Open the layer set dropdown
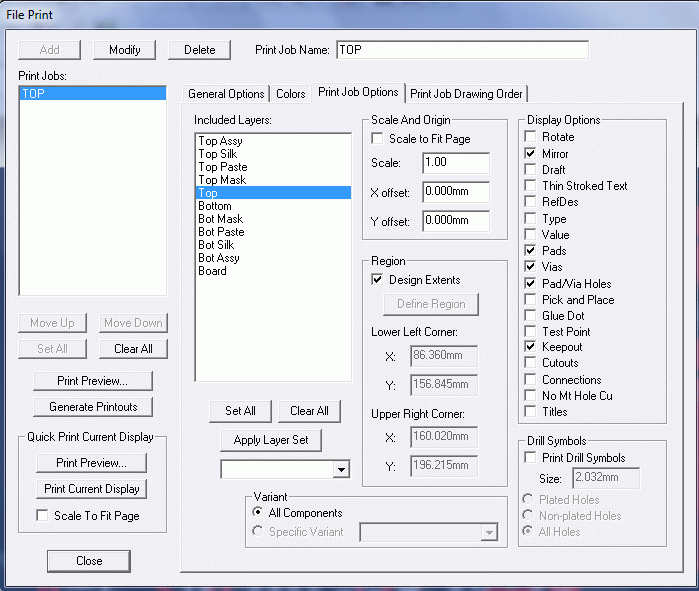Image resolution: width=699 pixels, height=591 pixels. [342, 469]
